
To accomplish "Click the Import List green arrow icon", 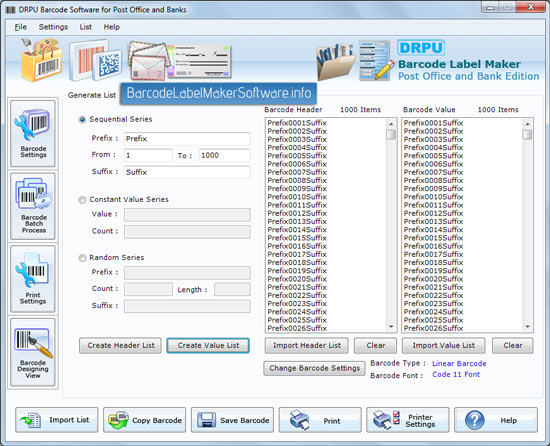I will click(31, 420).
